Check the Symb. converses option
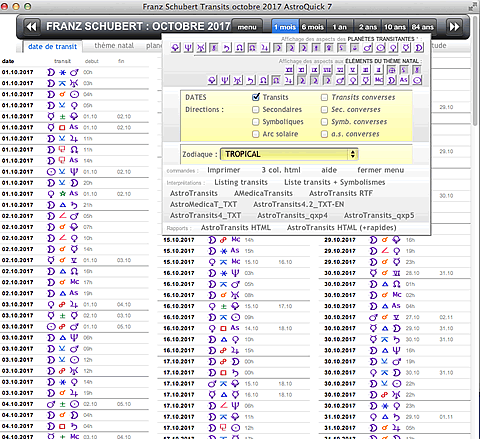This screenshot has width=480, height=439. (x=324, y=122)
